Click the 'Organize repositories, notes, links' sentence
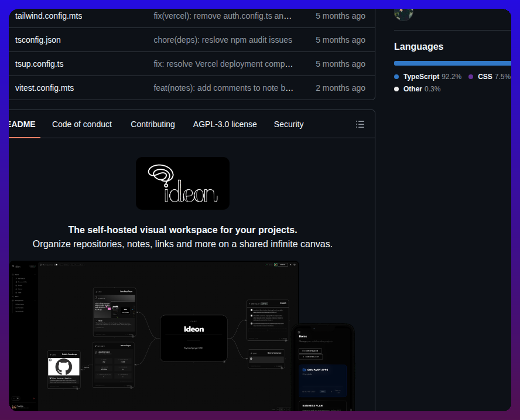Screen dimensions: 520x420 pyautogui.click(x=183, y=244)
